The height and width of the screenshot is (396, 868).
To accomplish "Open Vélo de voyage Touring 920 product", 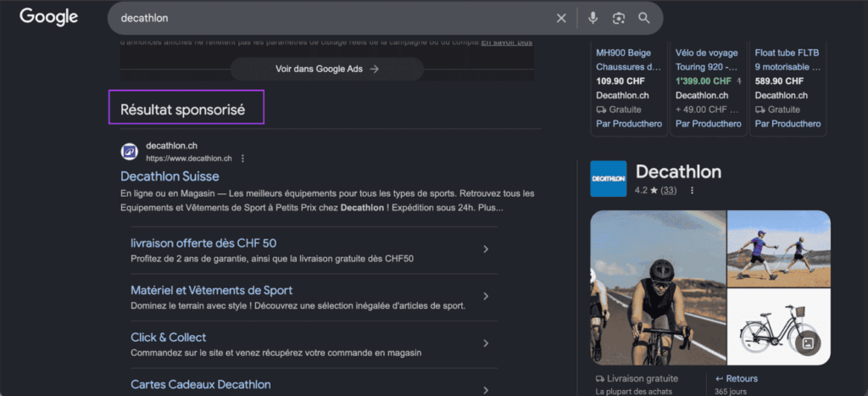I will [708, 60].
